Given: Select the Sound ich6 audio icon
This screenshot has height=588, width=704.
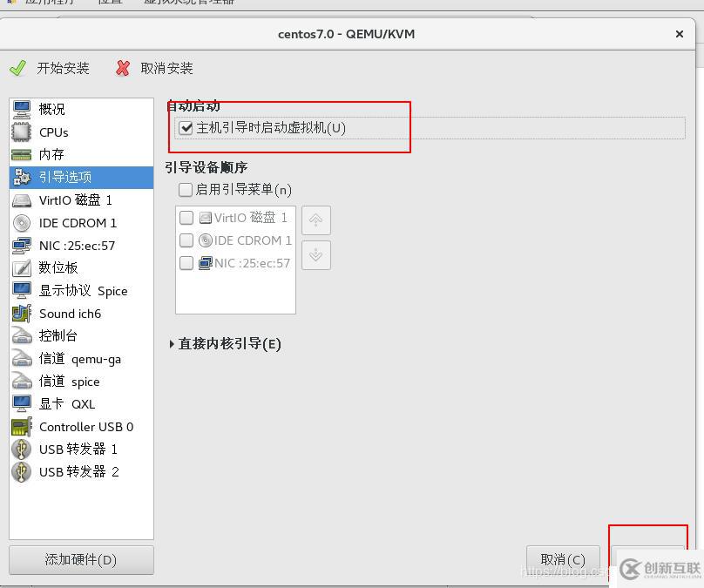Looking at the screenshot, I should tap(22, 314).
